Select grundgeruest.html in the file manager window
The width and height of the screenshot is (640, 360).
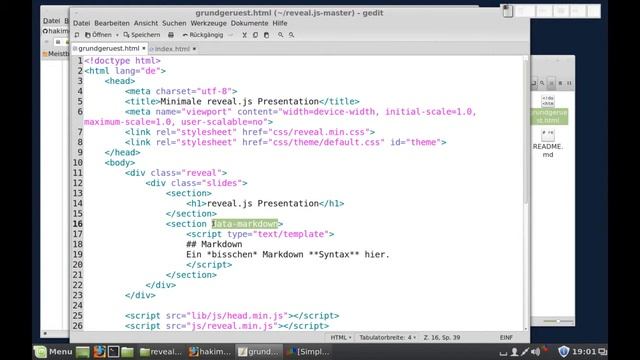(549, 110)
